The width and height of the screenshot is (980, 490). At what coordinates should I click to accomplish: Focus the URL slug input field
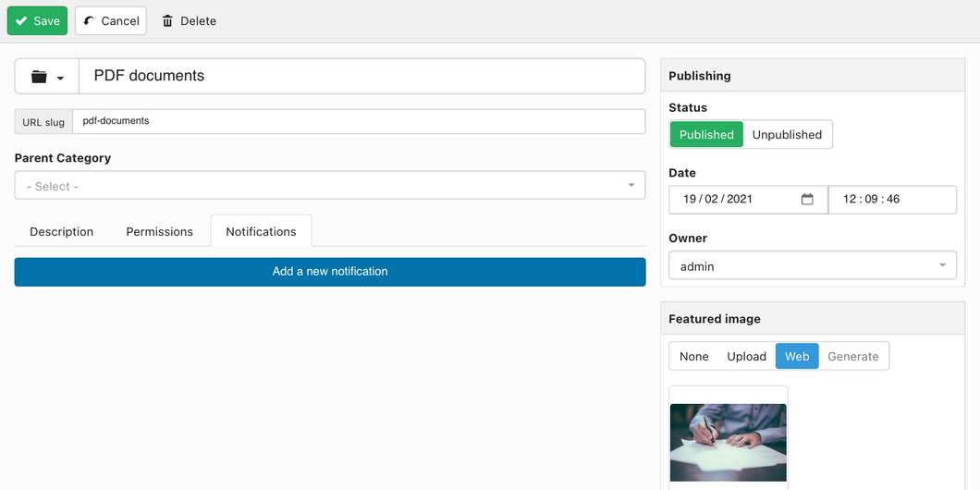tap(359, 121)
